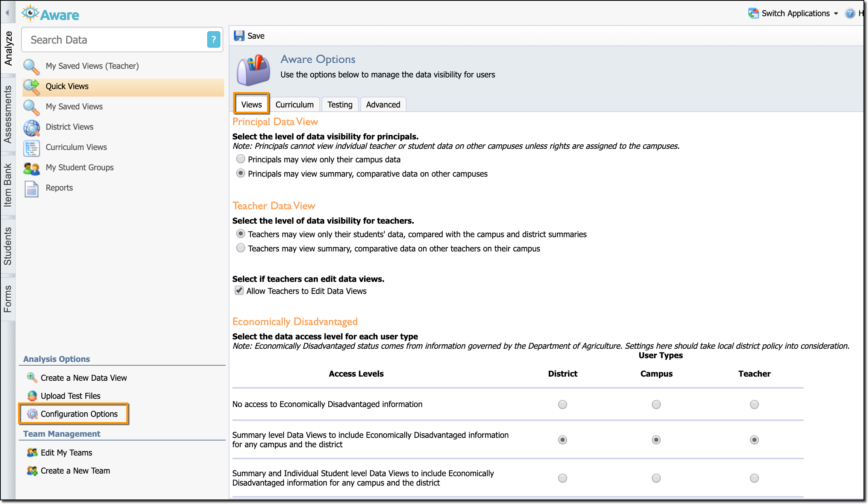Screen dimensions: 868x504
Task: Select Principals may view only their campus data
Action: click(x=241, y=159)
